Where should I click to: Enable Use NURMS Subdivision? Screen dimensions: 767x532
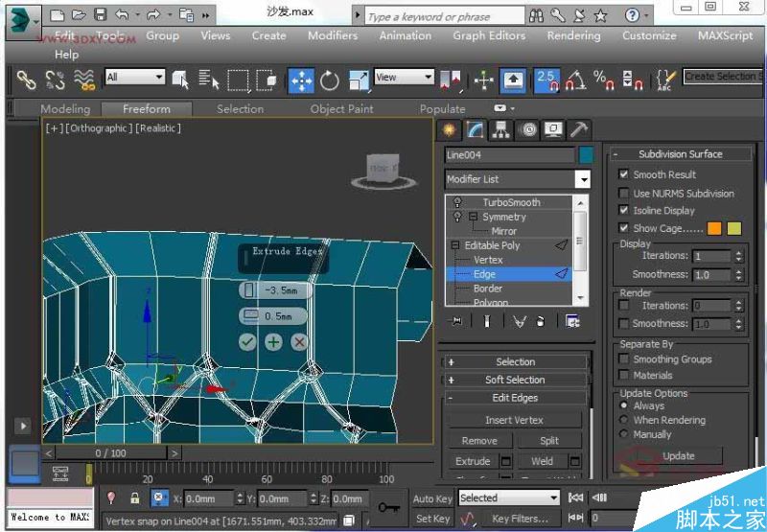[x=624, y=193]
